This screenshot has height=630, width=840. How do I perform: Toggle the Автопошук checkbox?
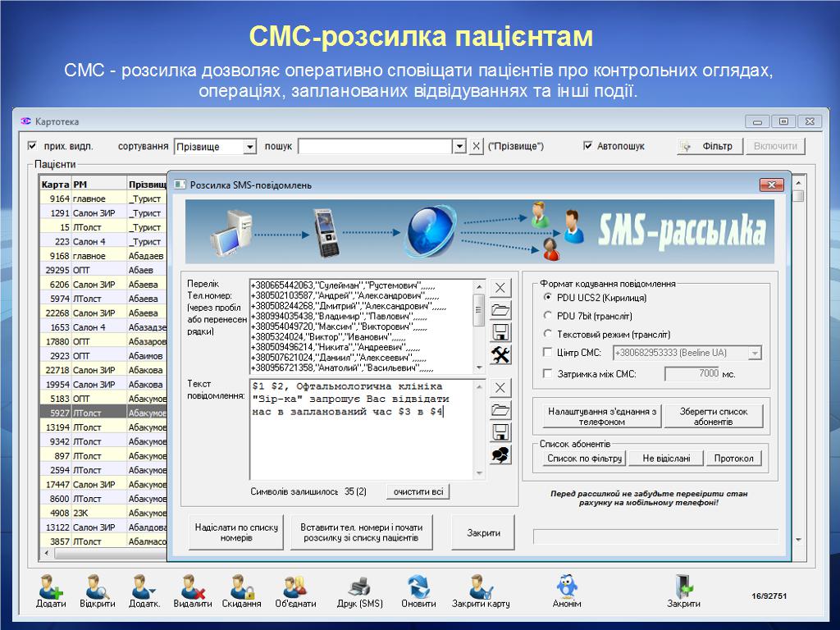point(588,146)
